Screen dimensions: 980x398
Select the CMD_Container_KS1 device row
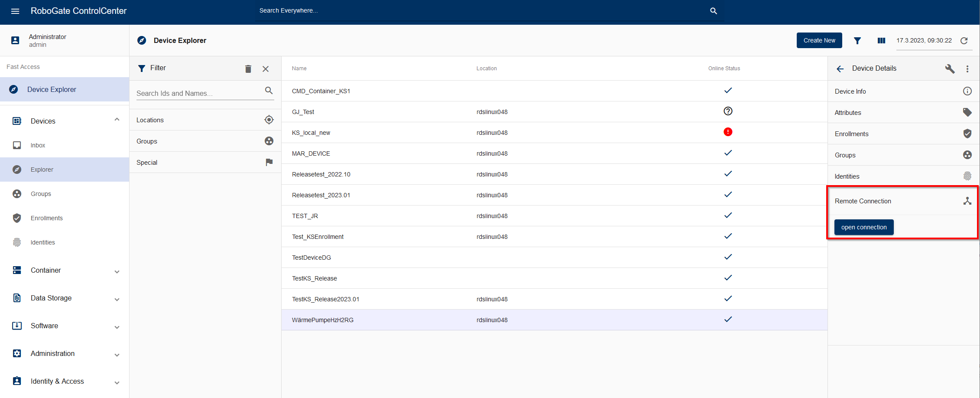click(x=554, y=91)
